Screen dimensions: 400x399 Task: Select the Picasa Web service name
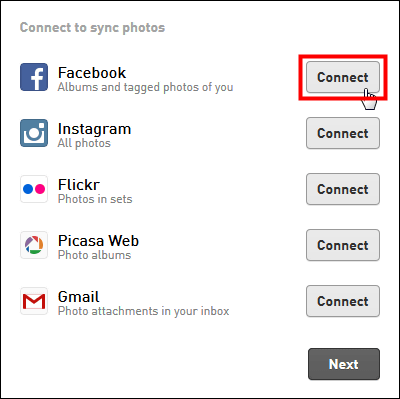tap(98, 241)
